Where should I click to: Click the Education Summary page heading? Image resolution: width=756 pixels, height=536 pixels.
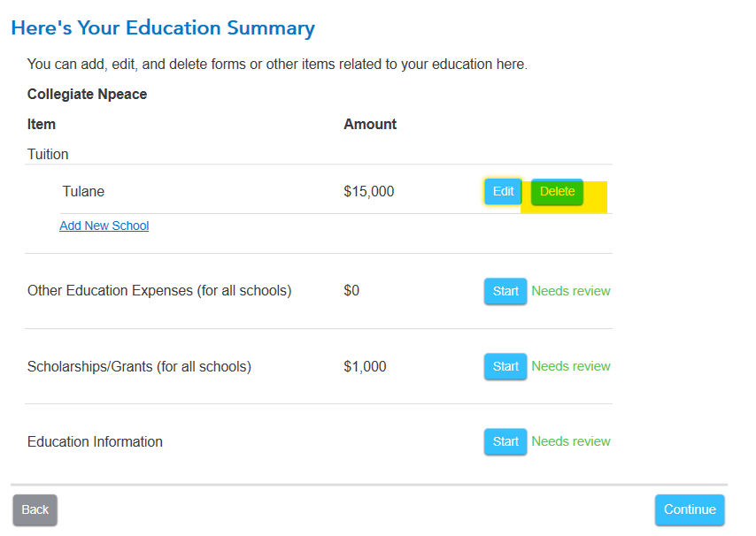coord(163,28)
